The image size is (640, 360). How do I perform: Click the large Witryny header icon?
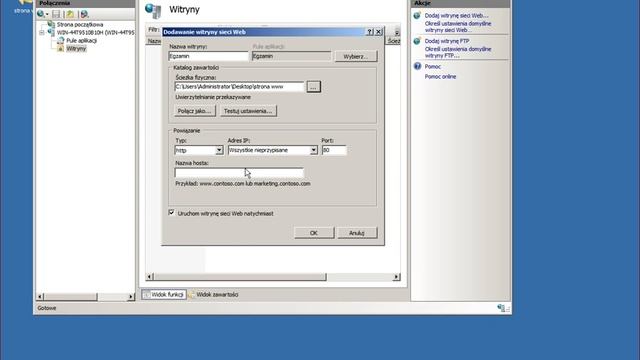click(x=153, y=10)
